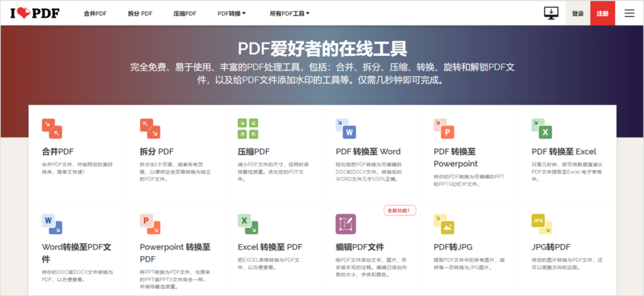Open the JPG转PDF card title
This screenshot has height=296, width=644.
pyautogui.click(x=551, y=247)
